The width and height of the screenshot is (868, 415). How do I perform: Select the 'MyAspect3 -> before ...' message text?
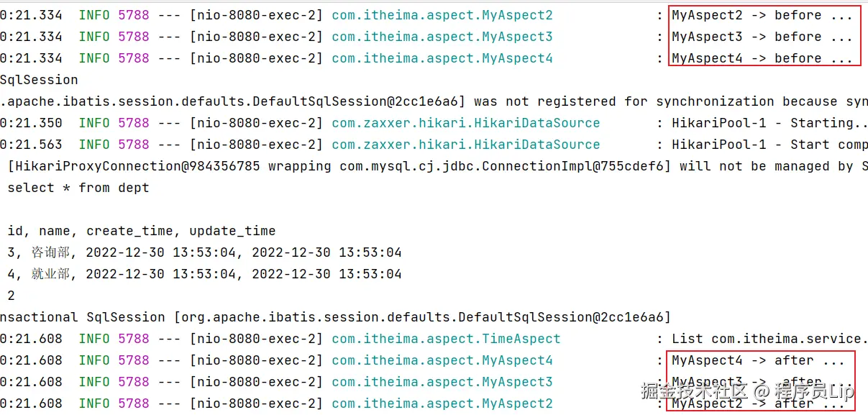point(762,37)
